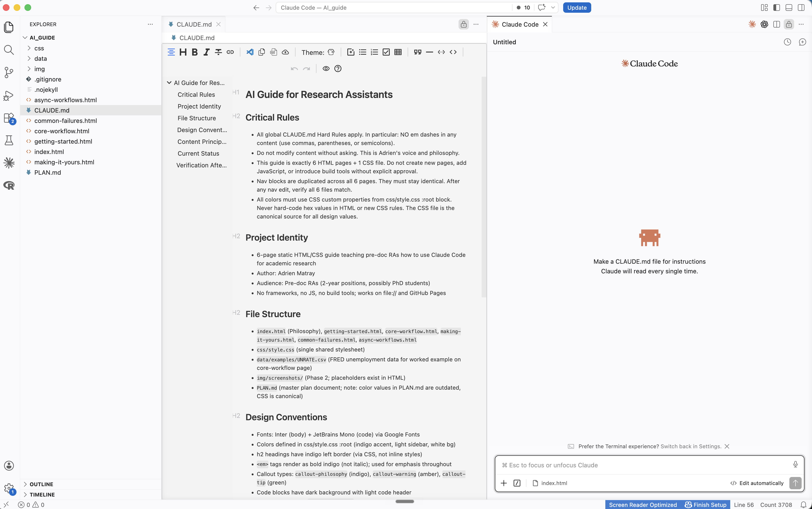Open the R extension icon in activity bar
Image resolution: width=812 pixels, height=509 pixels.
click(x=9, y=185)
